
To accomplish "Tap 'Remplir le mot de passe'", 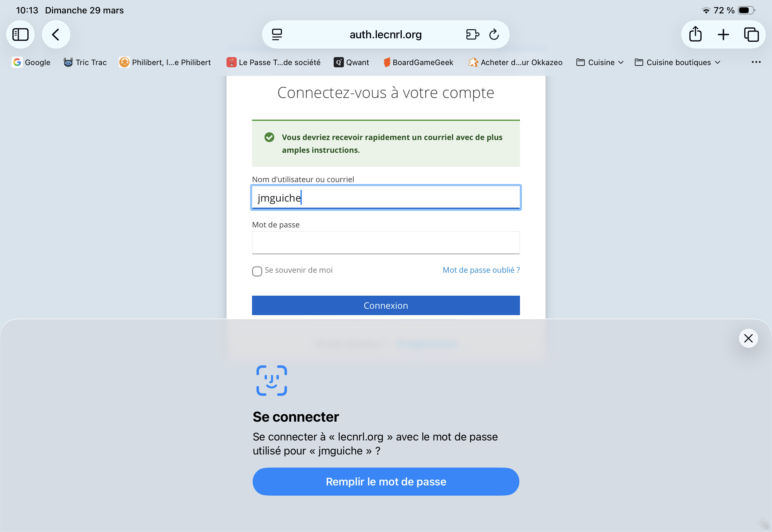I will coord(386,481).
